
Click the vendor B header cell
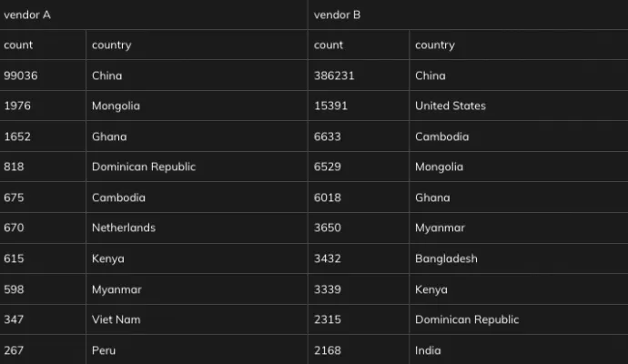pos(468,15)
